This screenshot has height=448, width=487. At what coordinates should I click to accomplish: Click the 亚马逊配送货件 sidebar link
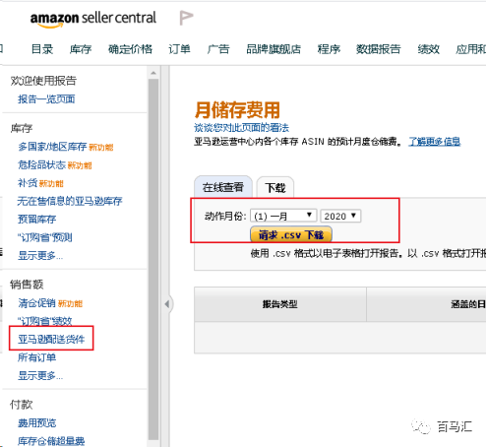click(51, 339)
